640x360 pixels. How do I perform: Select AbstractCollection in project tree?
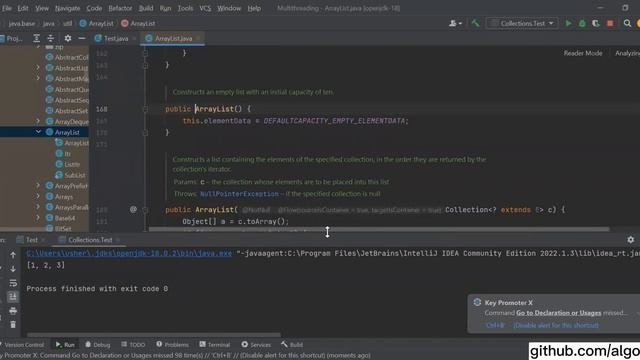(x=67, y=57)
